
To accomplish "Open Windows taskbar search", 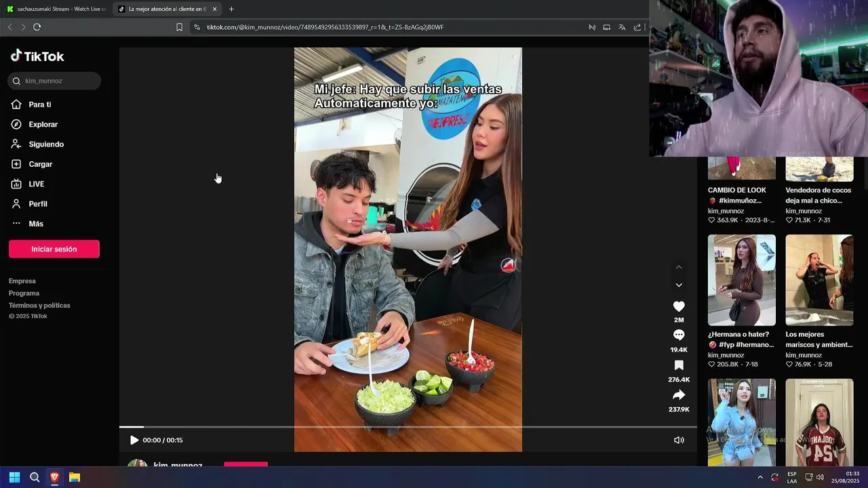I will [x=35, y=477].
